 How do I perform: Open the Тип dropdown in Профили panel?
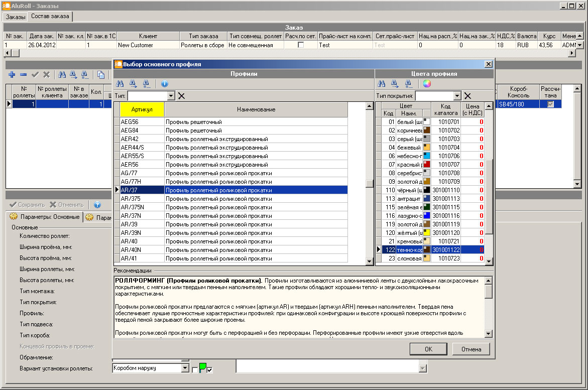[171, 96]
